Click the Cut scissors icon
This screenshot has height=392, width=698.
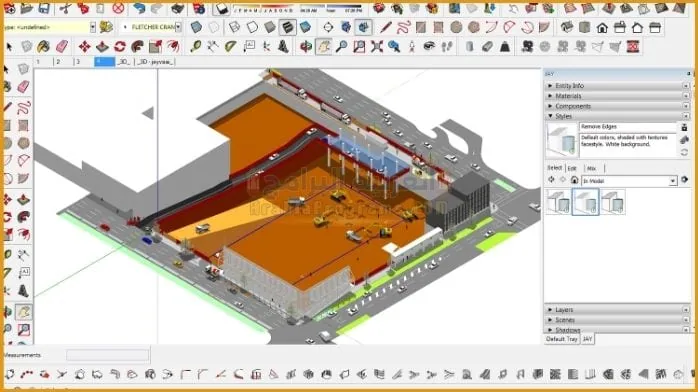[x=65, y=8]
